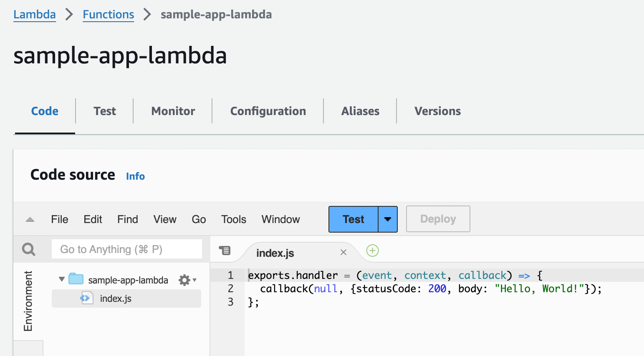Click the sample-app-lambda folder icon

[76, 278]
